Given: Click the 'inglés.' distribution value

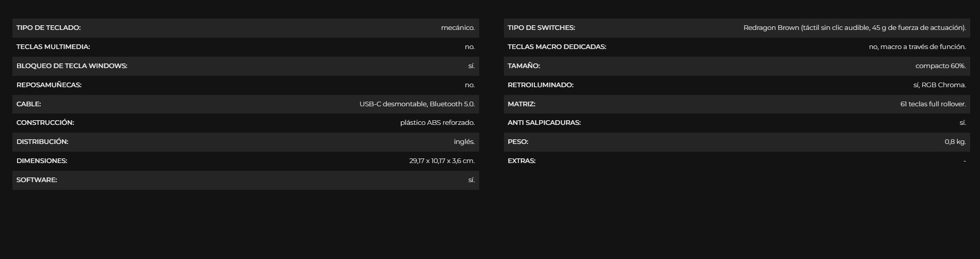Looking at the screenshot, I should click(464, 142).
